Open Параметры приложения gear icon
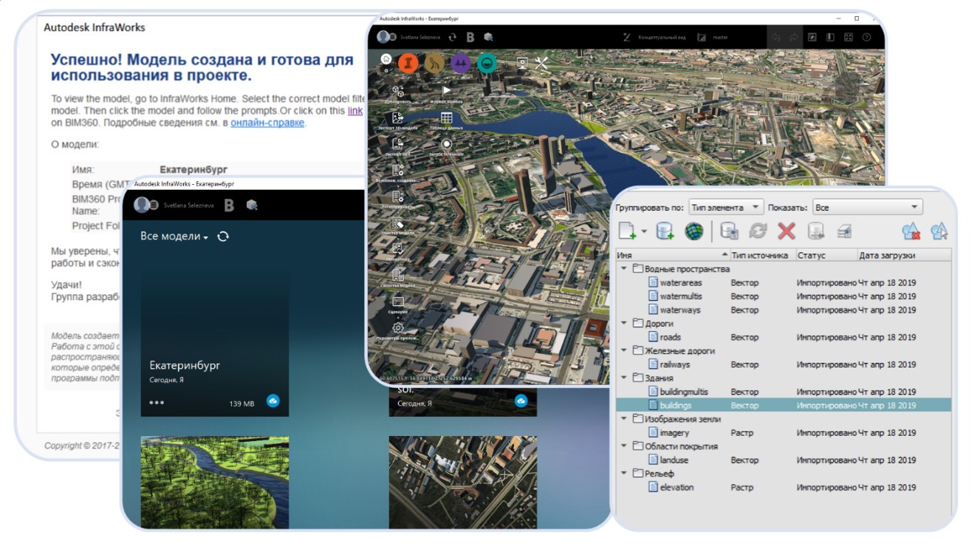The width and height of the screenshot is (980, 552). [398, 327]
